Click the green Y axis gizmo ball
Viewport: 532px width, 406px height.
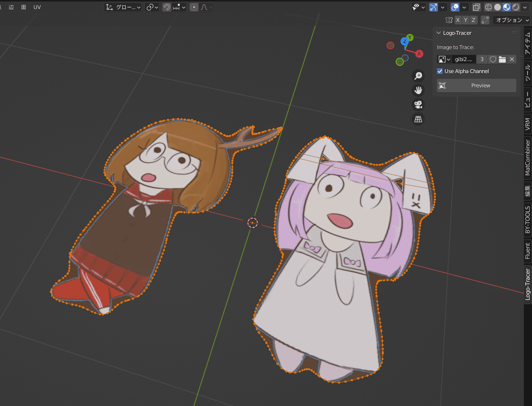[410, 37]
